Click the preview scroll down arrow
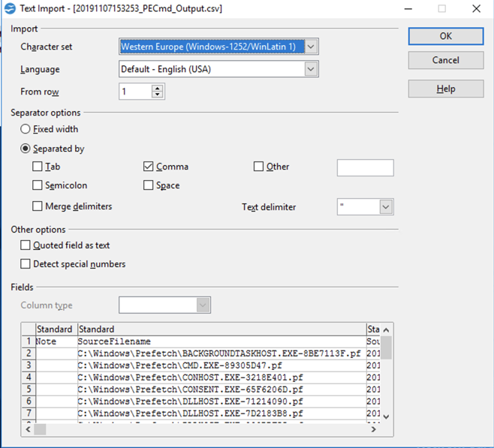Screen dimensions: 494x448 click(386, 416)
